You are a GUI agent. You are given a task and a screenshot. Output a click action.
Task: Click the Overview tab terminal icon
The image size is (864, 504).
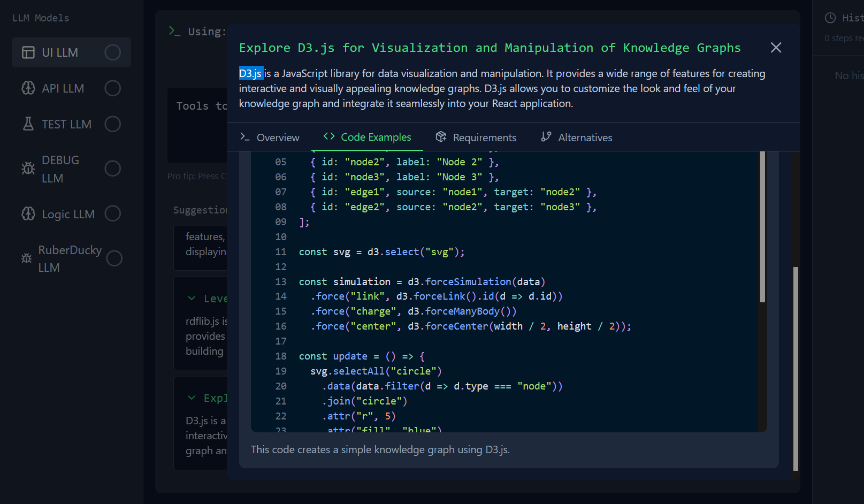click(x=245, y=137)
